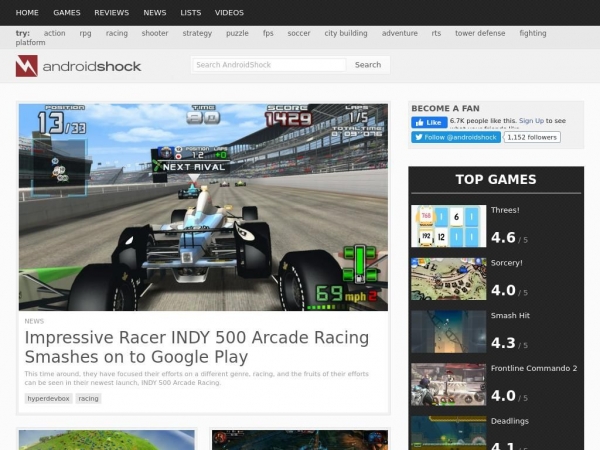
Task: Open the Smash Hit title link
Action: point(510,316)
